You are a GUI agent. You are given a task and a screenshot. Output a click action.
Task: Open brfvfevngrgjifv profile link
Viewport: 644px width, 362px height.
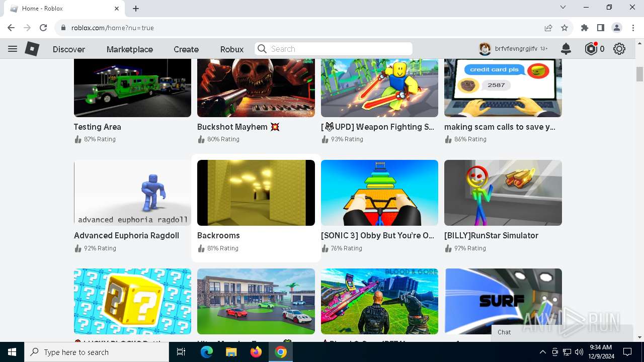coord(516,49)
